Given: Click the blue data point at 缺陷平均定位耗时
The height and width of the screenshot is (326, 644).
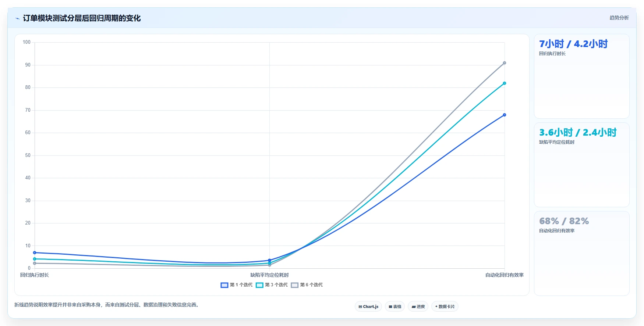Looking at the screenshot, I should point(269,260).
